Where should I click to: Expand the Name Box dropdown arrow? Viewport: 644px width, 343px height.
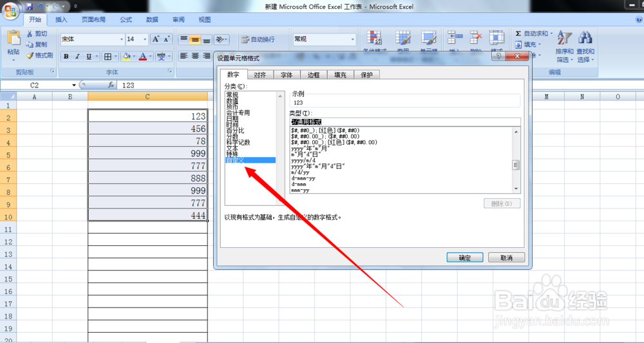(74, 86)
